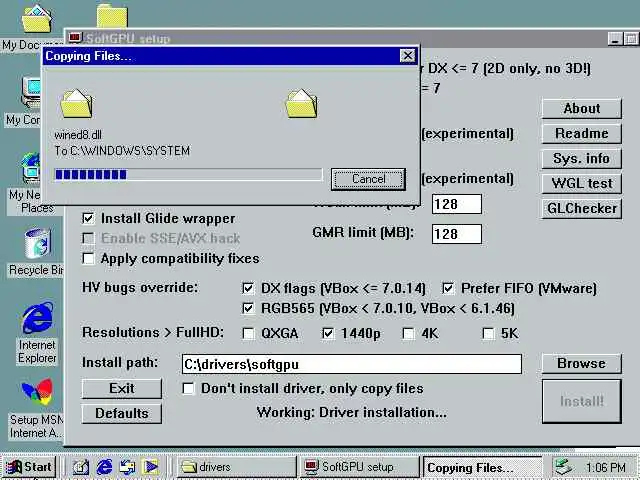640x480 pixels.
Task: Enable 4K resolution checkbox
Action: (x=408, y=333)
